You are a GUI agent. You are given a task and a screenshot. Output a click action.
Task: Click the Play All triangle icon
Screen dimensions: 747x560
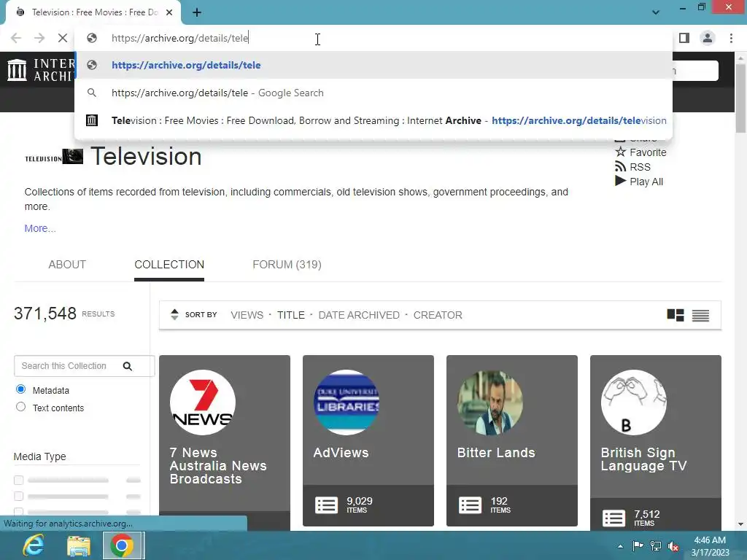620,181
